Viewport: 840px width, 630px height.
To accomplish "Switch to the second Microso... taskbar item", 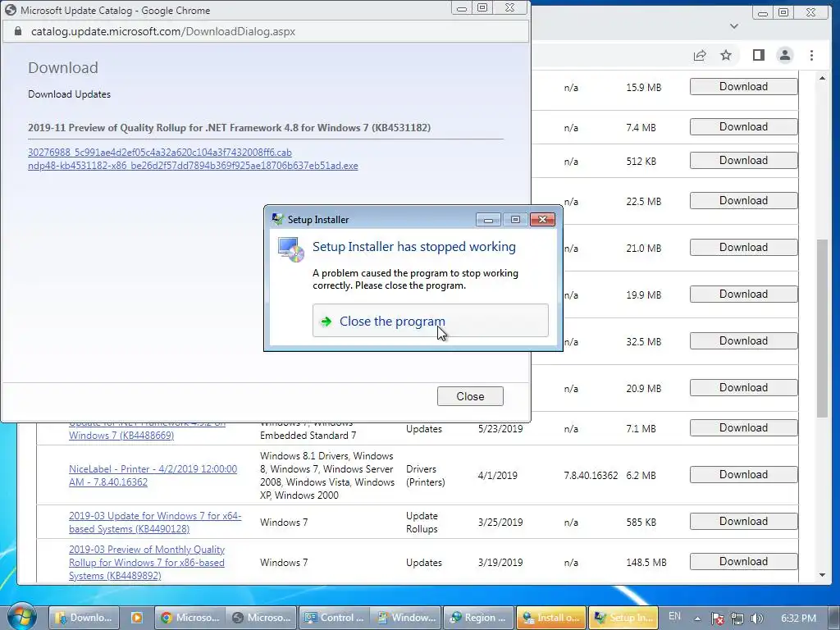I will [261, 618].
